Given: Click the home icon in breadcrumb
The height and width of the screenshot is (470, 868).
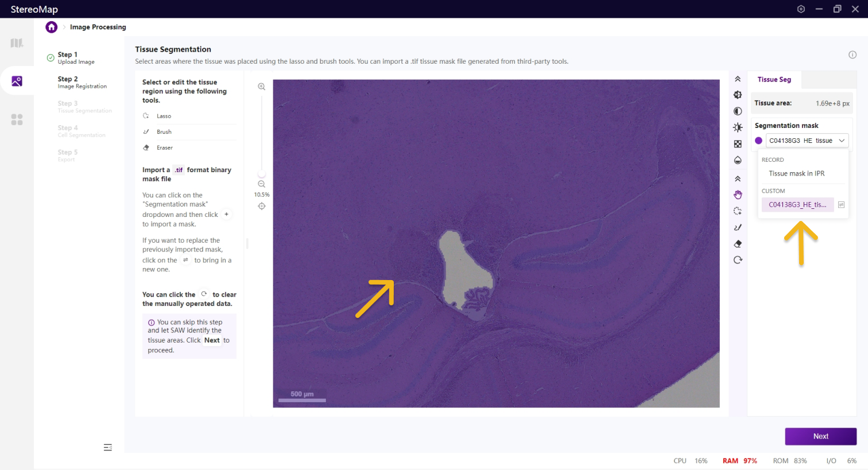Looking at the screenshot, I should (x=52, y=27).
